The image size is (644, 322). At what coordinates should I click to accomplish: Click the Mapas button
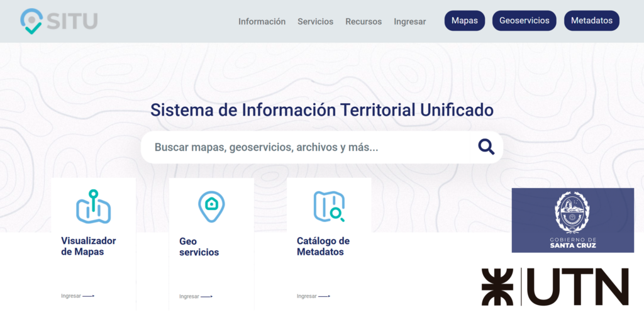465,21
